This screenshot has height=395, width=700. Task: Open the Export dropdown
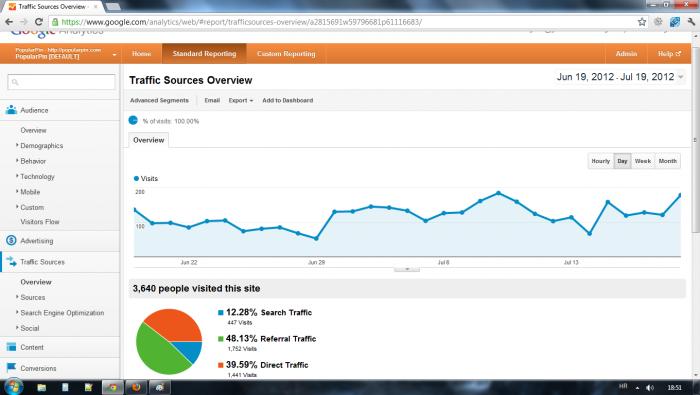241,100
